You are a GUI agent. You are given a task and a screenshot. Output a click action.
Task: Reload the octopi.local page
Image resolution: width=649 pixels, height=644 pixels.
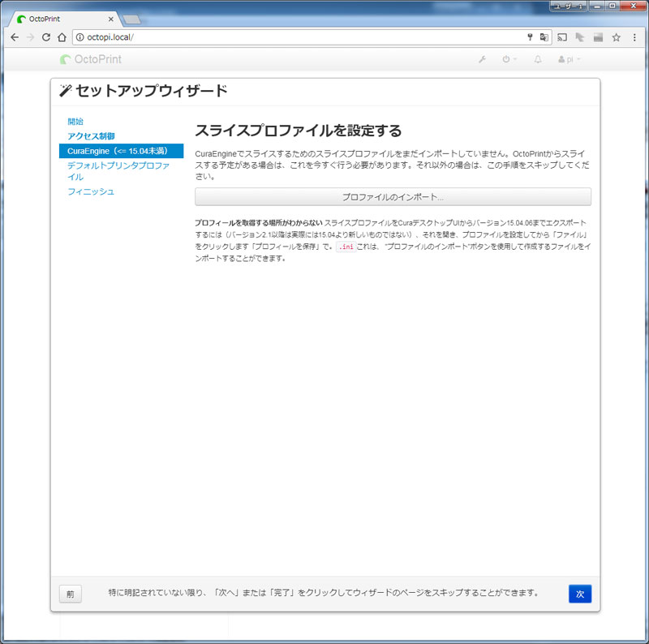tap(46, 37)
